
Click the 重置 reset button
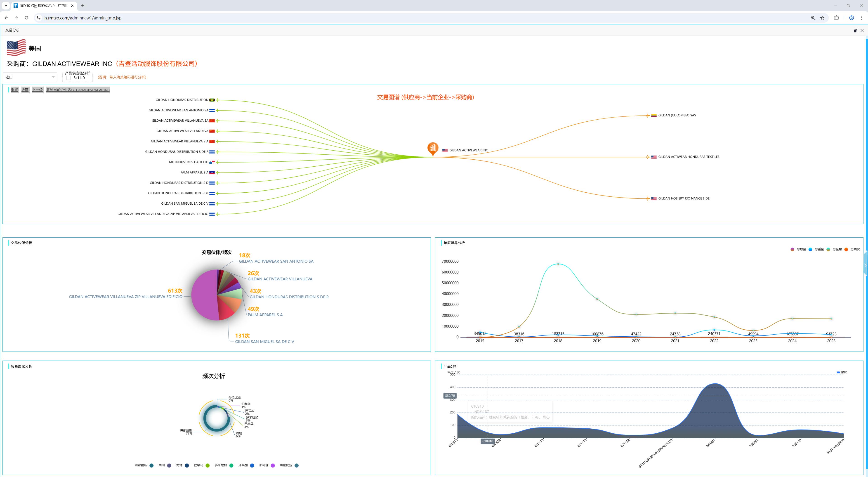click(x=14, y=90)
